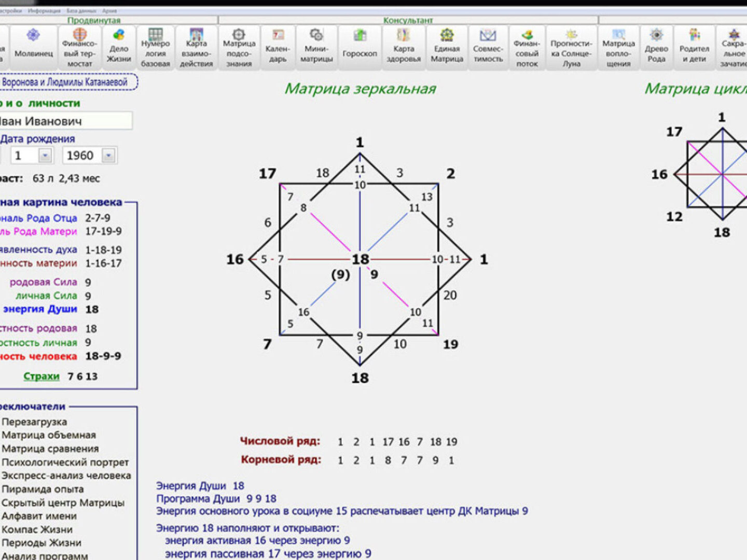The image size is (747, 560).
Task: Click the Страхи link
Action: click(x=41, y=376)
